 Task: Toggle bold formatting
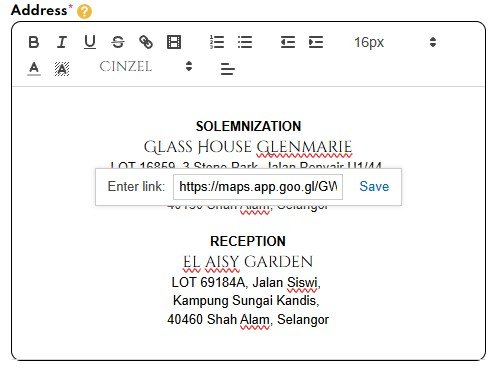tap(34, 42)
